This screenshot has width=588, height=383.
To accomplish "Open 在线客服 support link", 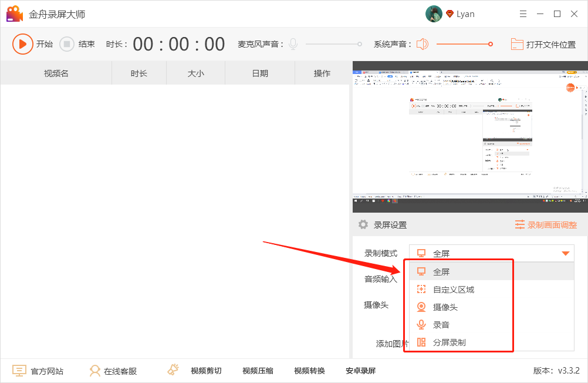I will [x=120, y=371].
